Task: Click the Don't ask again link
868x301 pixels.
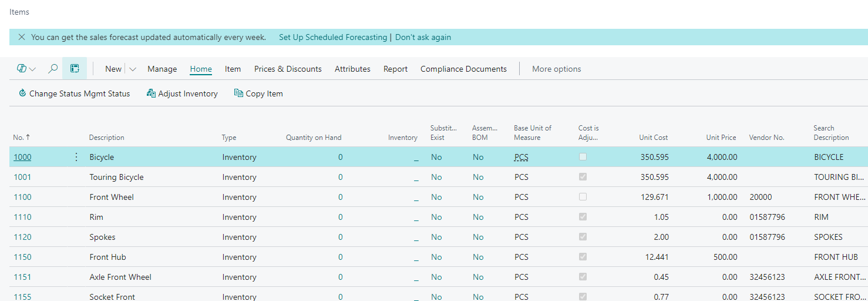Action: point(423,37)
